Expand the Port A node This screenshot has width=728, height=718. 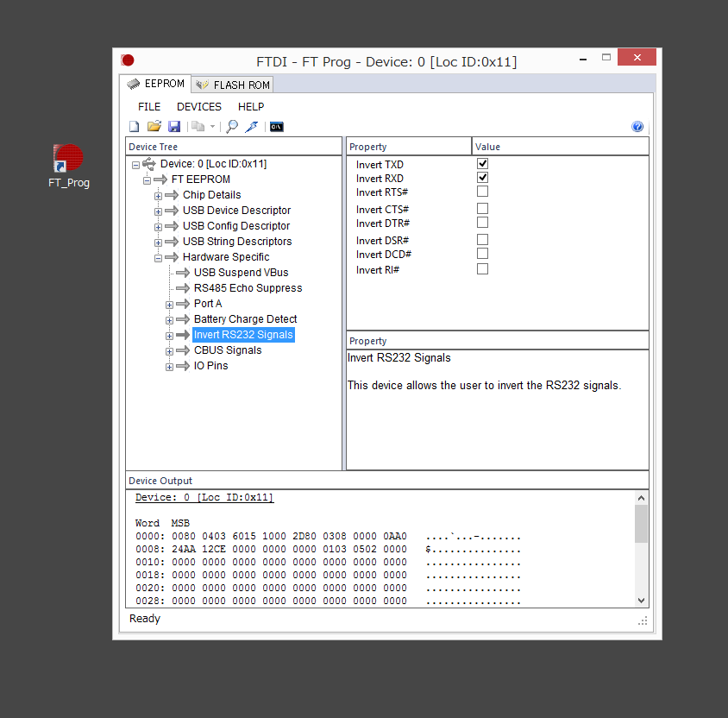169,305
